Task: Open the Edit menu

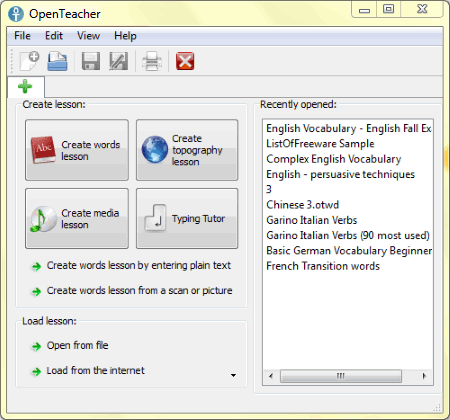Action: click(54, 36)
